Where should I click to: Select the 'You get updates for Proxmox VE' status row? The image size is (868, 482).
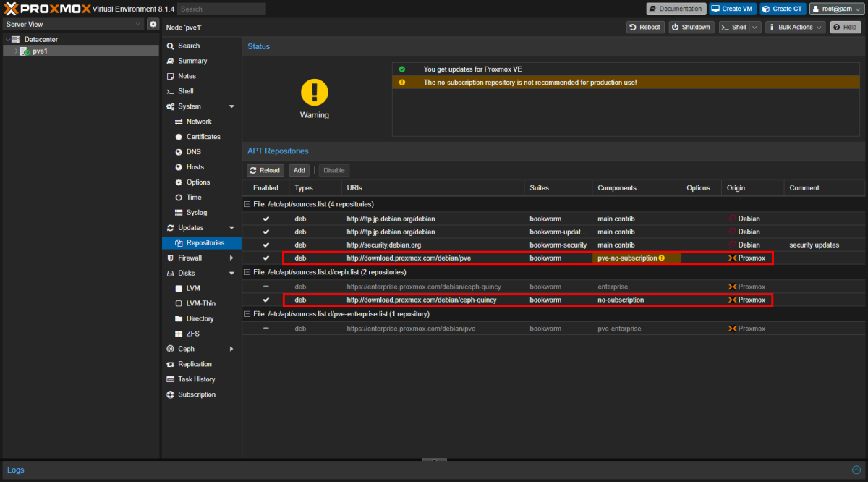[x=627, y=69]
